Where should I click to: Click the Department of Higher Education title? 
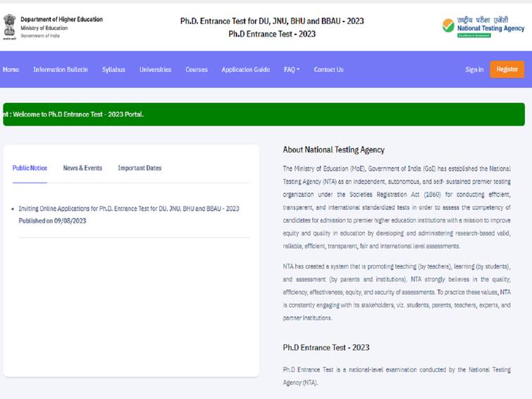(61, 19)
